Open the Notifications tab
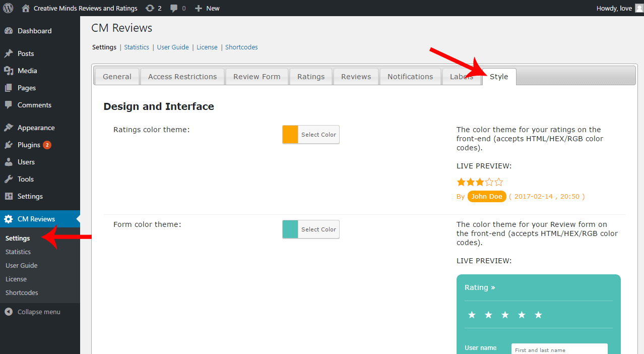This screenshot has height=354, width=644. (x=410, y=77)
